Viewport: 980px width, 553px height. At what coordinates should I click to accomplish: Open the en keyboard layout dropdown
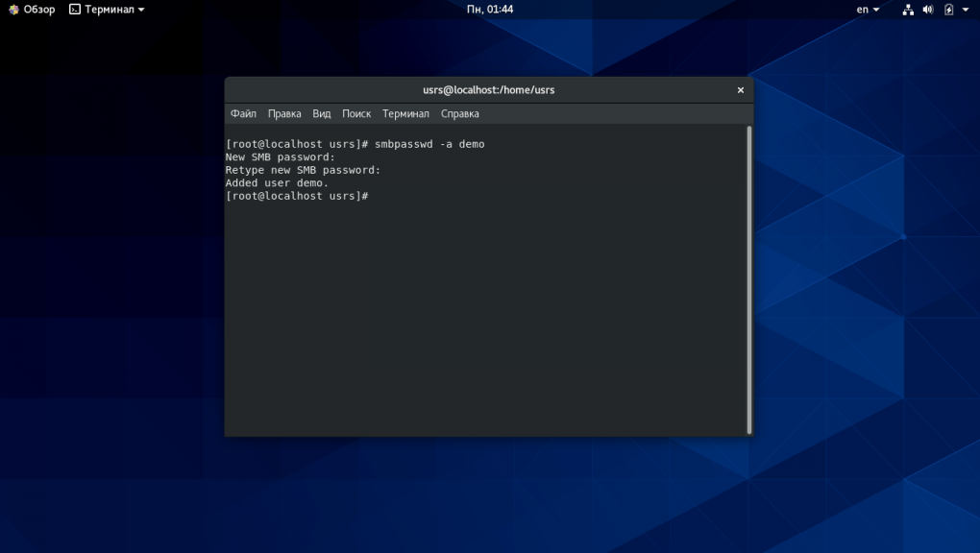pyautogui.click(x=868, y=10)
